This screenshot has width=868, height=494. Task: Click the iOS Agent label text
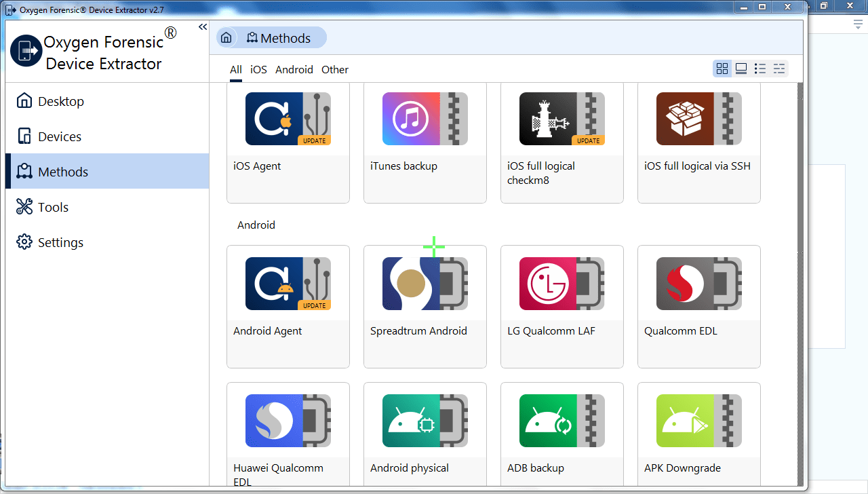[x=257, y=166]
